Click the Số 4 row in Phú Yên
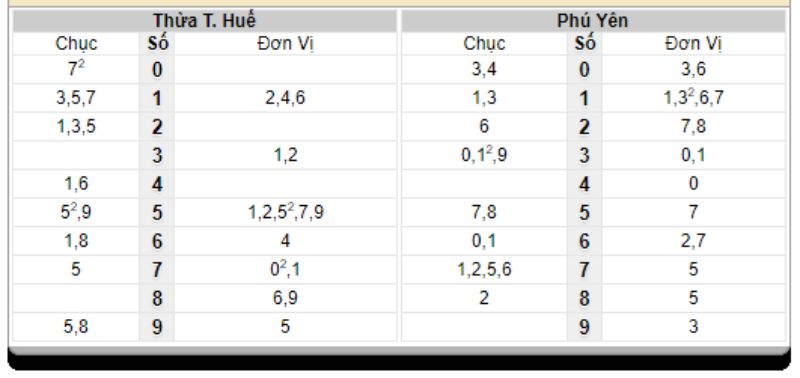 tap(593, 184)
